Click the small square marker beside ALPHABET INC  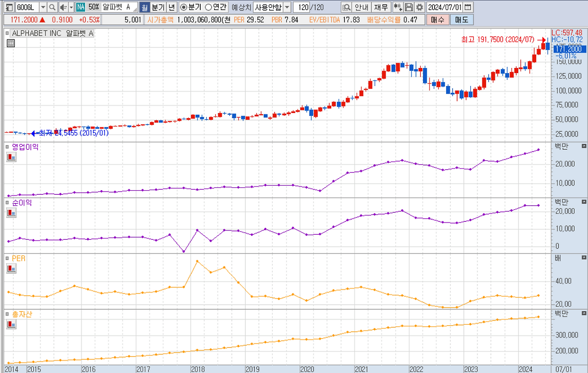pos(7,33)
